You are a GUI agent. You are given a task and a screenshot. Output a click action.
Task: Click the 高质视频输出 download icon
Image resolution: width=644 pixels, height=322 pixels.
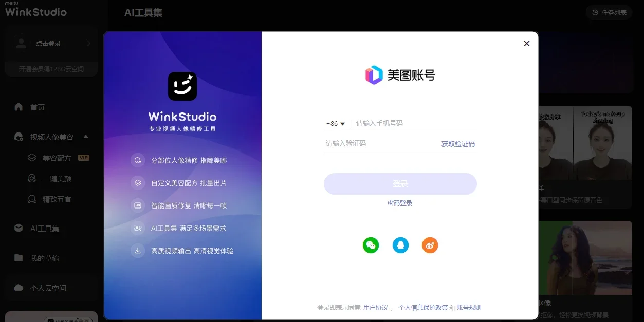coord(138,251)
